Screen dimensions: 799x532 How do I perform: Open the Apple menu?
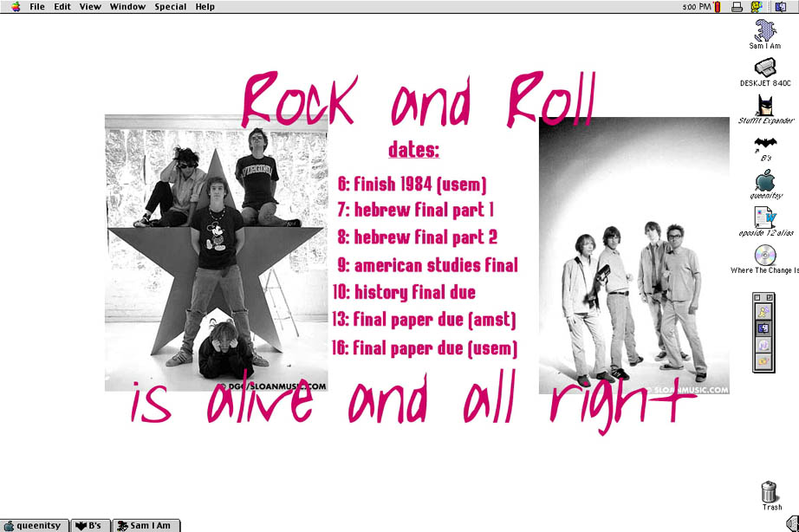coord(16,7)
